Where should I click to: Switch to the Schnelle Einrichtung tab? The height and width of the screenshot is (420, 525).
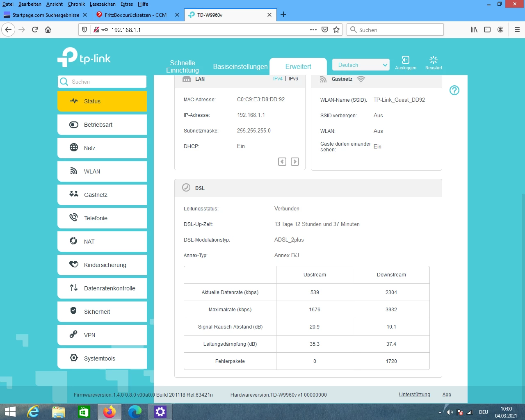[x=183, y=66]
